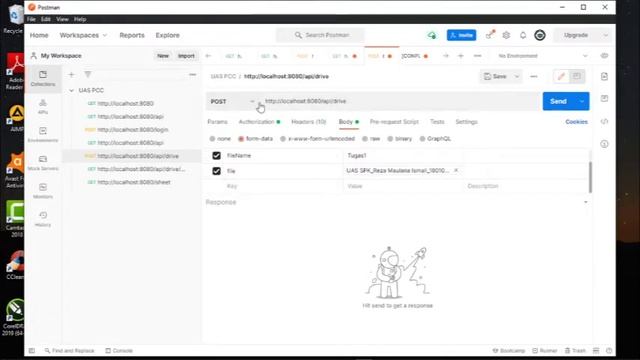Open the Edit menu
Image resolution: width=640 pixels, height=360 pixels.
tap(46, 19)
